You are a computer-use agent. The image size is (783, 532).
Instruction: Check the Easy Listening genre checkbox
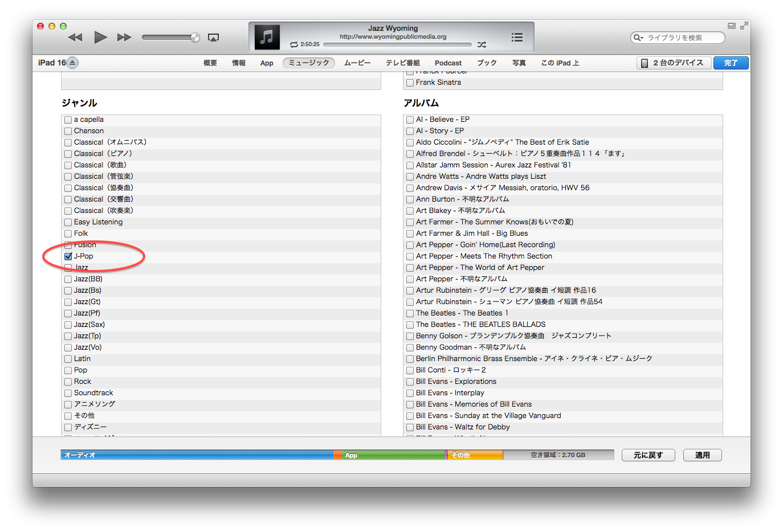(68, 222)
